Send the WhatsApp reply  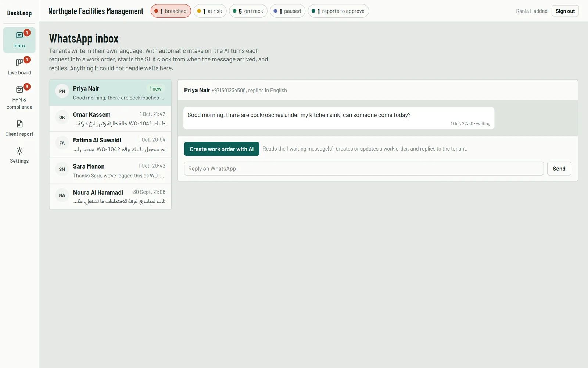559,169
